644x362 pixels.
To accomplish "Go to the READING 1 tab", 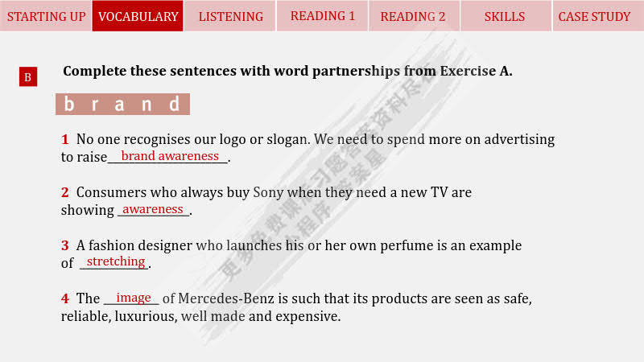I will pyautogui.click(x=322, y=16).
